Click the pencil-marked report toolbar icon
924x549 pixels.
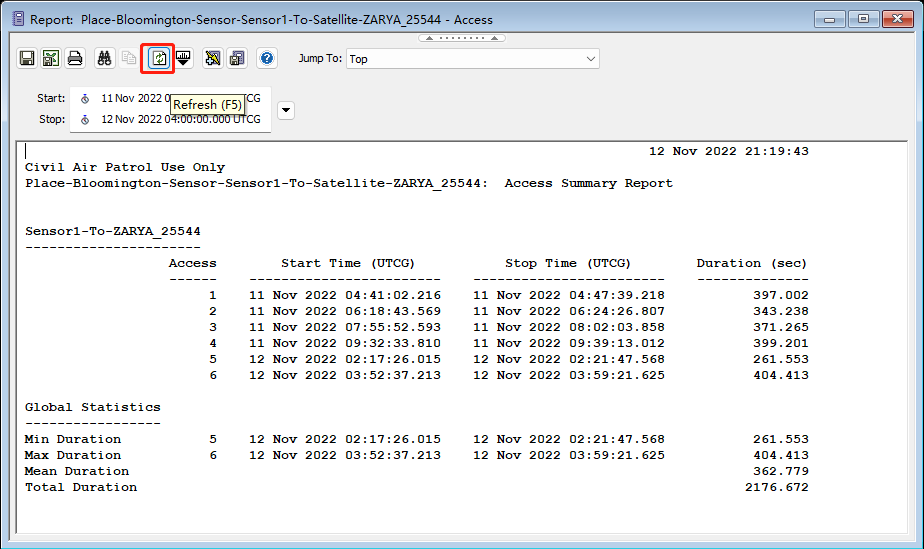(x=213, y=59)
